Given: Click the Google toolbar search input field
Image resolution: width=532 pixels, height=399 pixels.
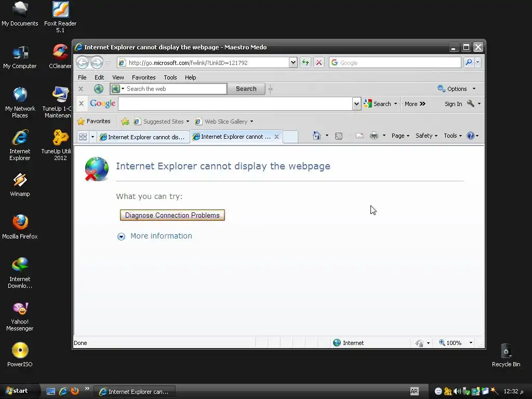Looking at the screenshot, I should [x=235, y=103].
